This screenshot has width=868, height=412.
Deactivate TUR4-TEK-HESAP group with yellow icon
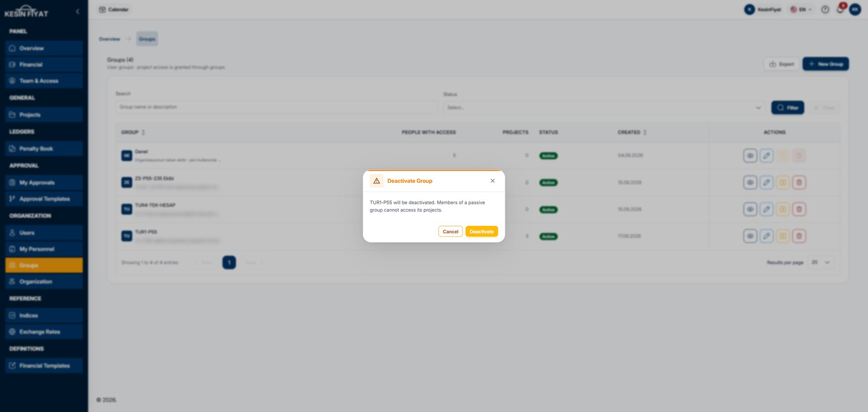tap(783, 209)
